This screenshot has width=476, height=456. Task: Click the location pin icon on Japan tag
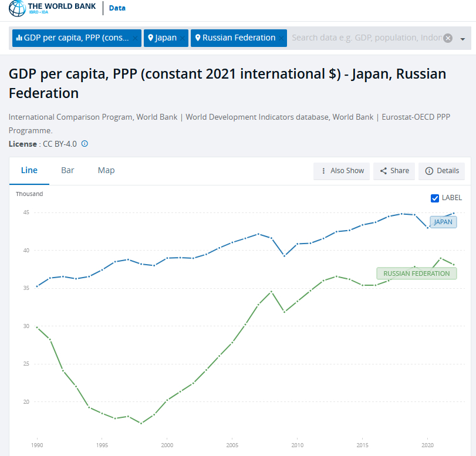point(151,38)
